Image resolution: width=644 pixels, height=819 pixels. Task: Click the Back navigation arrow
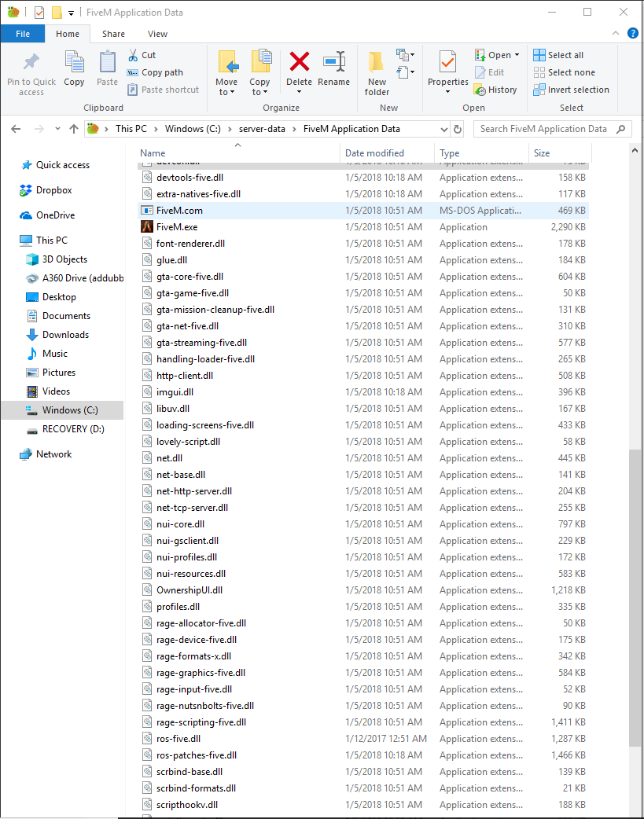pos(16,129)
